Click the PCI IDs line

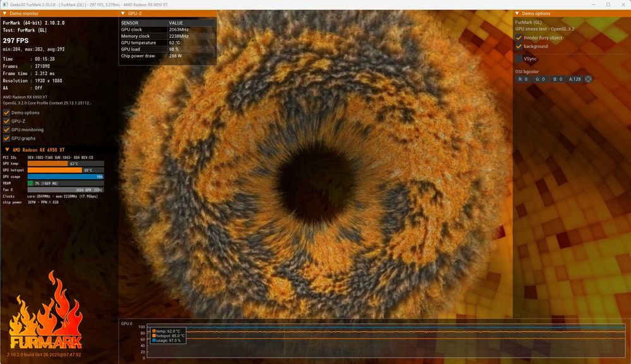pos(48,158)
